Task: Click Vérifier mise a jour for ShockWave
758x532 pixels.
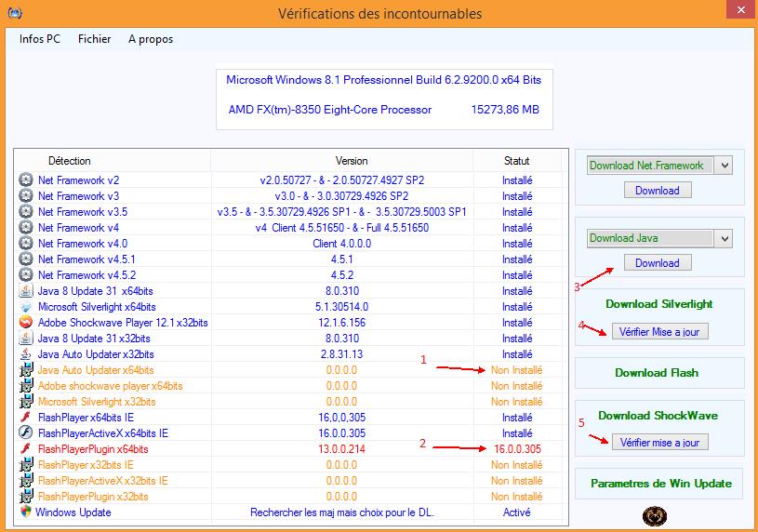Action: tap(659, 443)
